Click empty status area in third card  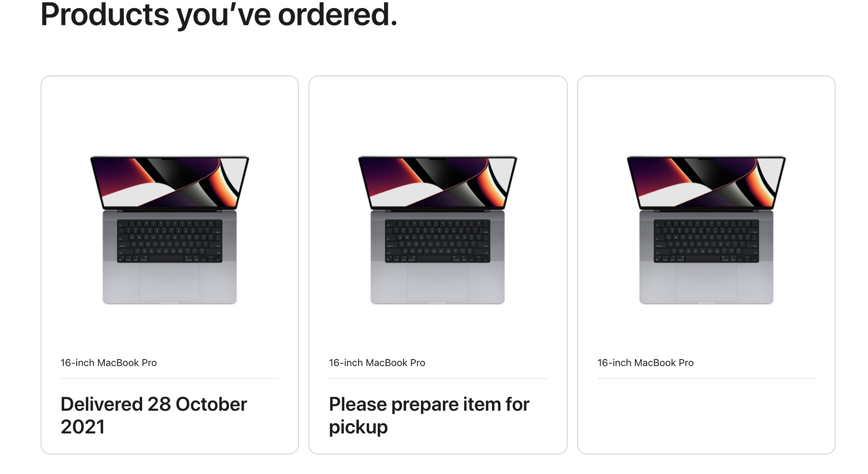[x=706, y=415]
